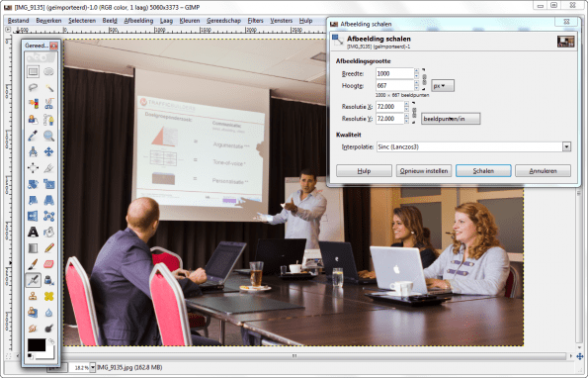
Task: Open the Afbeelding menu
Action: click(x=138, y=20)
